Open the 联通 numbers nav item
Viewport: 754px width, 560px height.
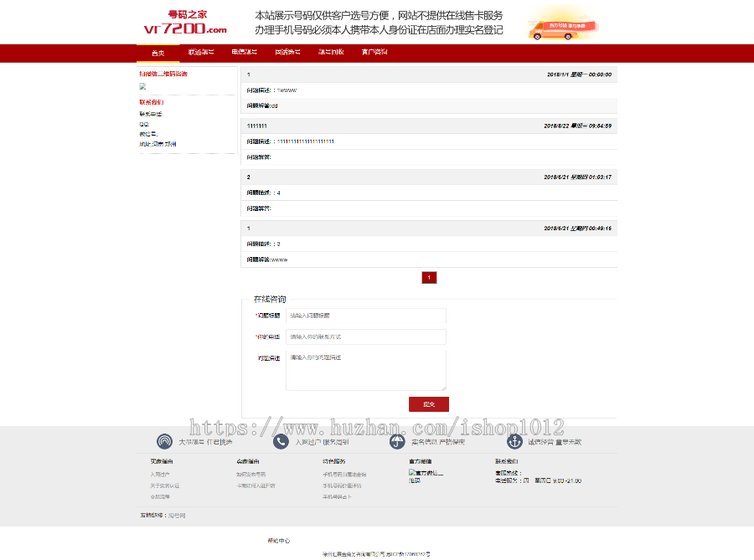point(201,52)
